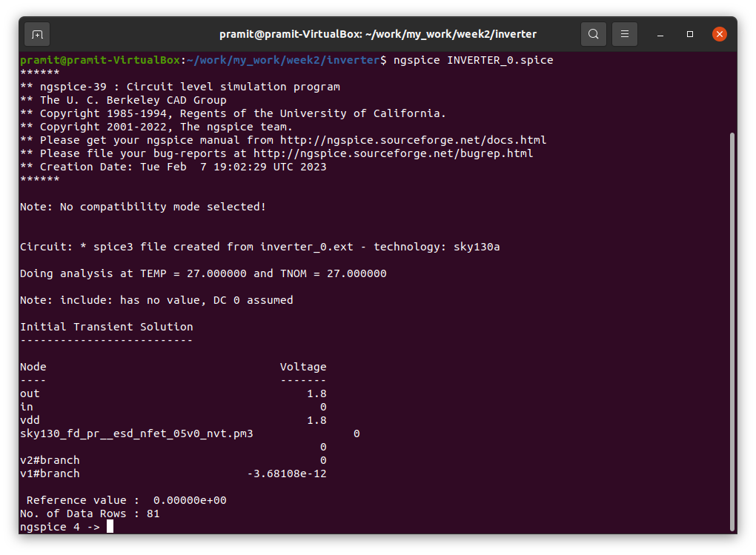Click the window title path text
This screenshot has width=756, height=555.
point(378,34)
